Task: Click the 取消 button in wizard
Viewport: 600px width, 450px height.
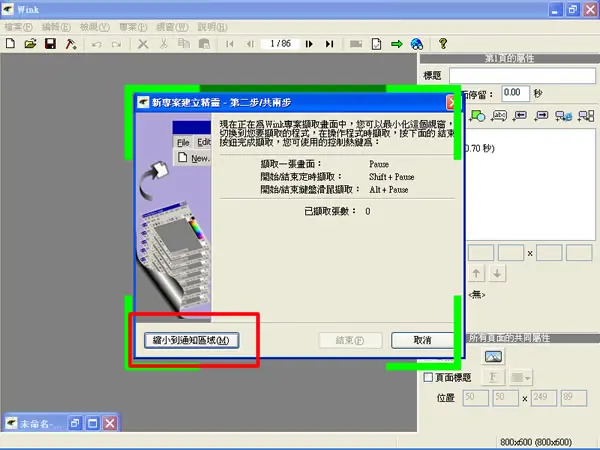Action: [x=422, y=340]
